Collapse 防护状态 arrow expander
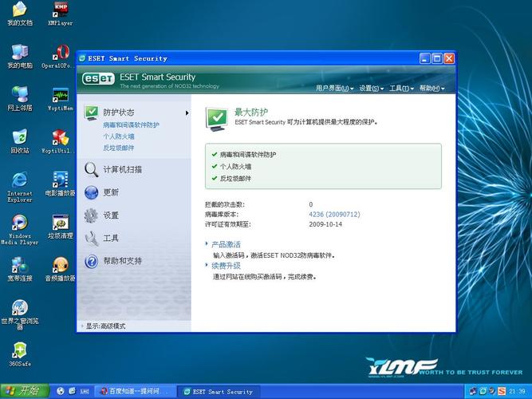The height and width of the screenshot is (399, 532). tap(187, 113)
